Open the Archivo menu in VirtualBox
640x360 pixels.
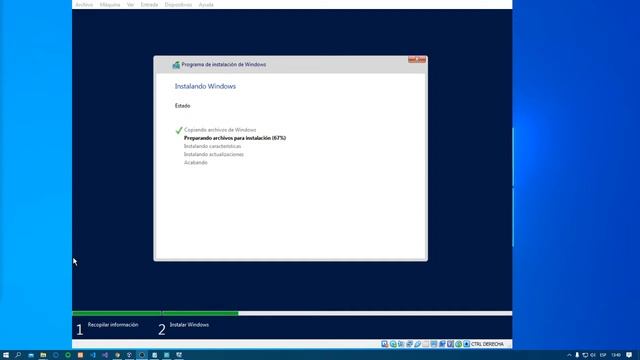tap(84, 4)
